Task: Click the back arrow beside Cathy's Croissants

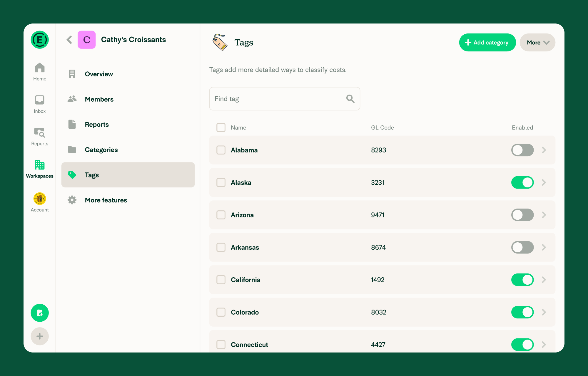Action: pos(69,40)
